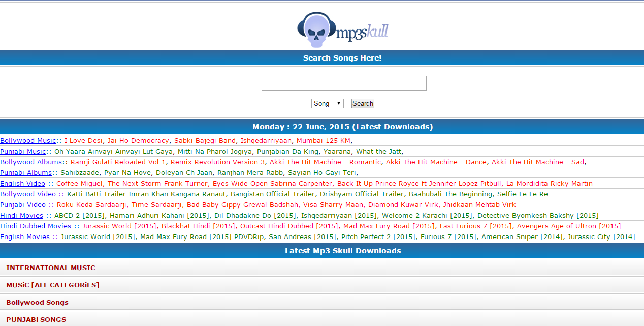The height and width of the screenshot is (326, 644).
Task: Select Hamari Adhuri Kahani [2015]
Action: point(159,215)
